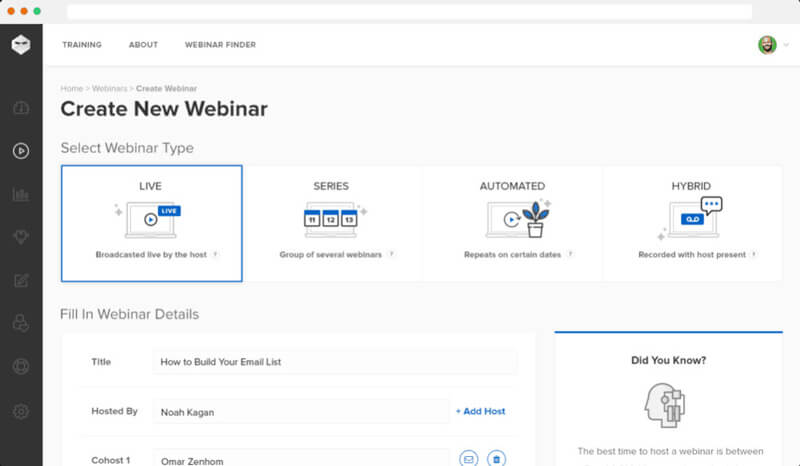Click the 'Create New Webinar' heading
Viewport: 800px width, 466px height.
[164, 109]
